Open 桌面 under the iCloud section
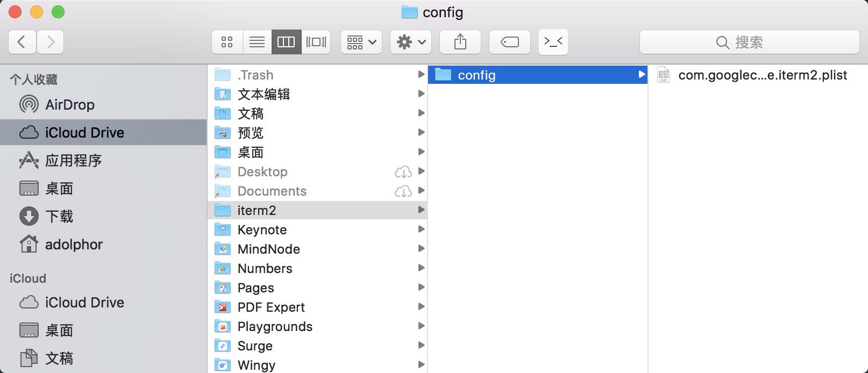 (103, 330)
